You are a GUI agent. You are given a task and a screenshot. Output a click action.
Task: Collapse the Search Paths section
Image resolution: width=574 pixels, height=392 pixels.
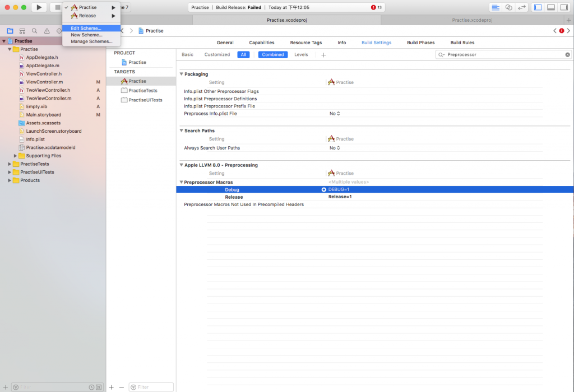click(x=181, y=130)
